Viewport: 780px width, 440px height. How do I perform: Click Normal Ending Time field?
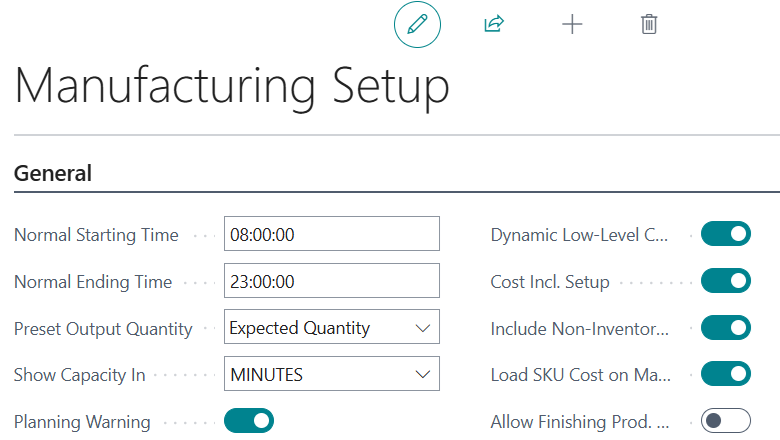coord(331,282)
